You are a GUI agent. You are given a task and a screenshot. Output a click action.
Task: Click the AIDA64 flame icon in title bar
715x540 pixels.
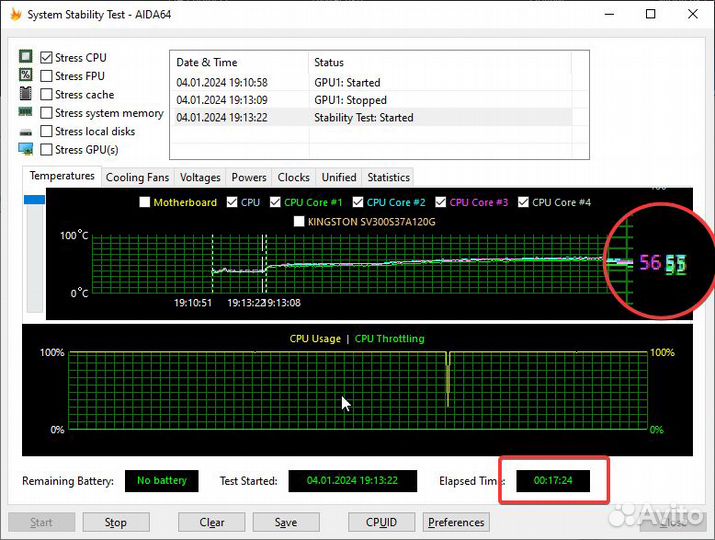tap(15, 15)
